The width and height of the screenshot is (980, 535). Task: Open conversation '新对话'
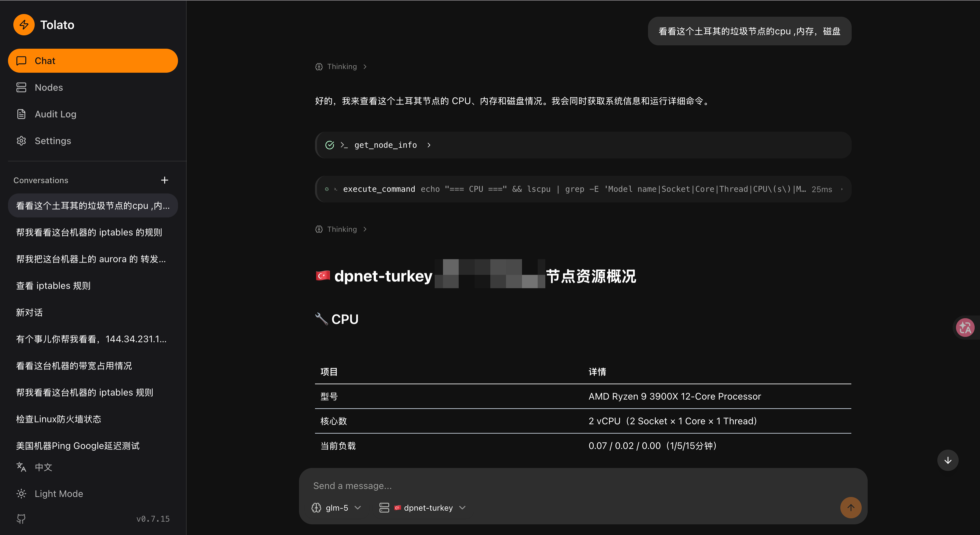pyautogui.click(x=93, y=313)
